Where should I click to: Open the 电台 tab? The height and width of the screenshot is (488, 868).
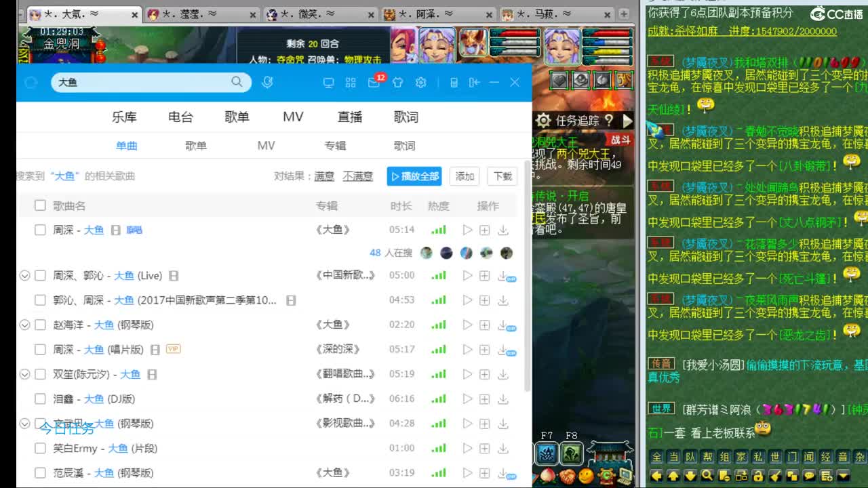click(180, 117)
